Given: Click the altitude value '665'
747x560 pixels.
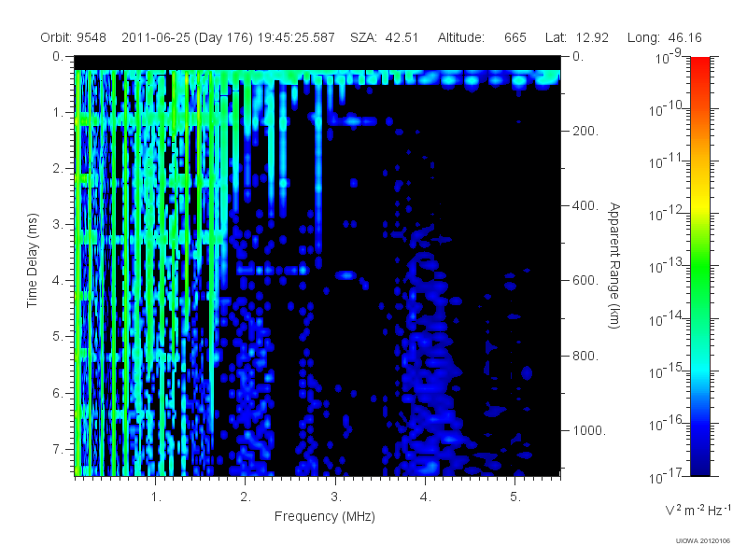Looking at the screenshot, I should (x=515, y=37).
